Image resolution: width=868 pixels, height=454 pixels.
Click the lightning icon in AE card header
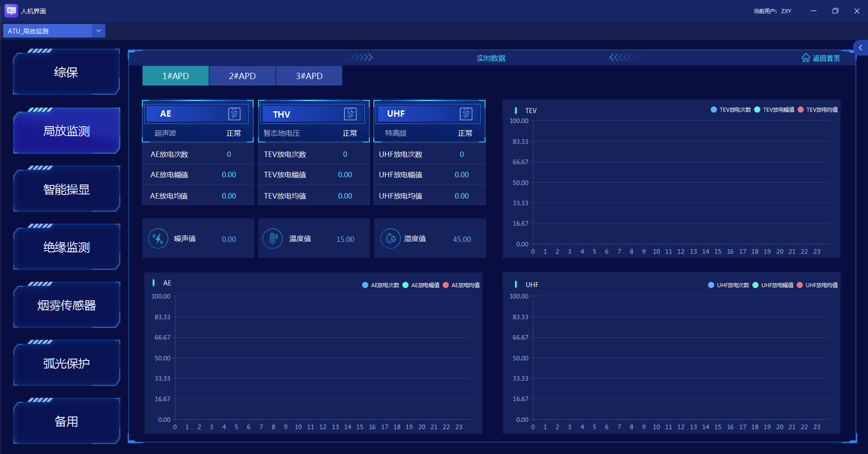tap(234, 113)
